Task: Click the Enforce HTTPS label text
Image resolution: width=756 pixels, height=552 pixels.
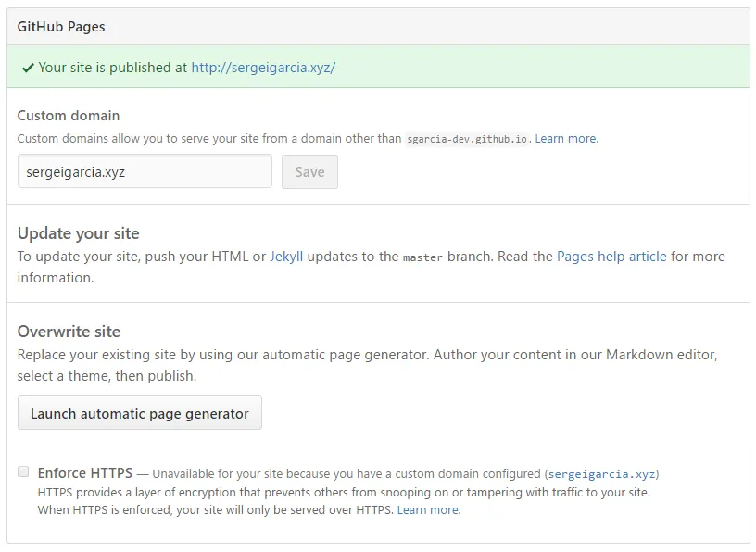Action: (x=85, y=473)
